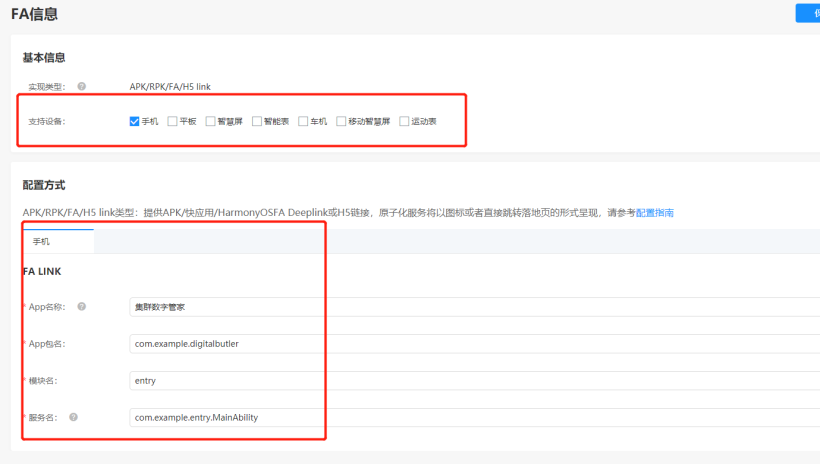This screenshot has width=820, height=464.
Task: Tick the 智慧屏 checkbox
Action: click(211, 122)
